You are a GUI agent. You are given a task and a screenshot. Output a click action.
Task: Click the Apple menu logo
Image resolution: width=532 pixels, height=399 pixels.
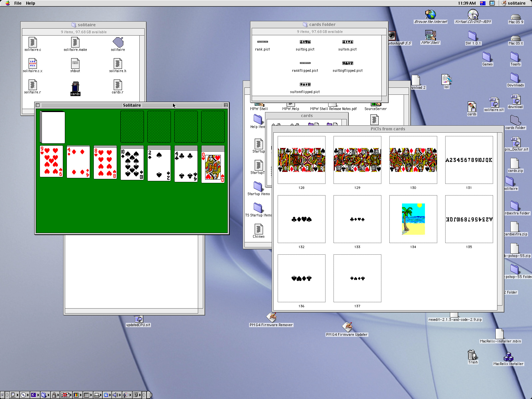tap(8, 3)
